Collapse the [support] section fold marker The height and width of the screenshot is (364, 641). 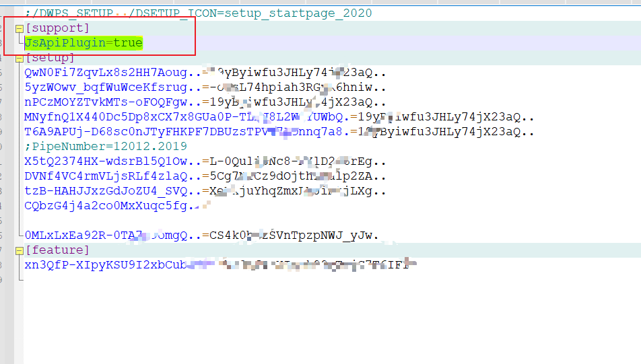click(x=19, y=28)
